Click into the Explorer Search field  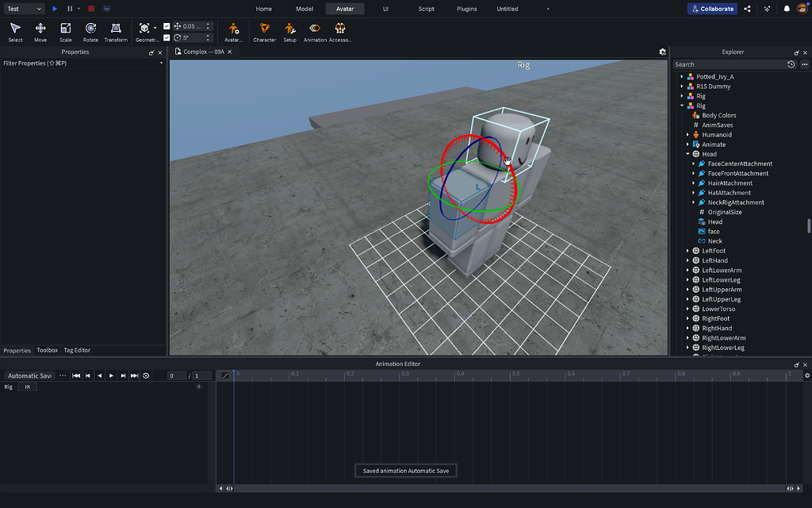click(730, 64)
